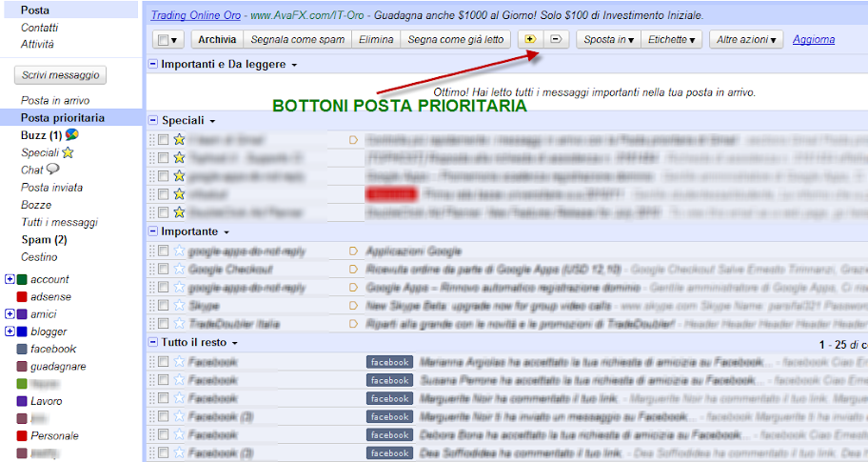Expand the blogger label tree
This screenshot has width=868, height=462.
click(10, 331)
